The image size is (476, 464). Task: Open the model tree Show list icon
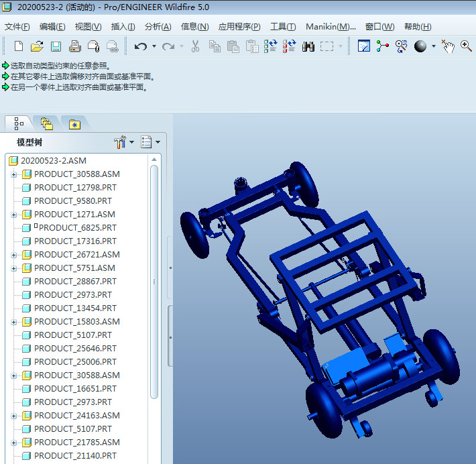point(146,142)
